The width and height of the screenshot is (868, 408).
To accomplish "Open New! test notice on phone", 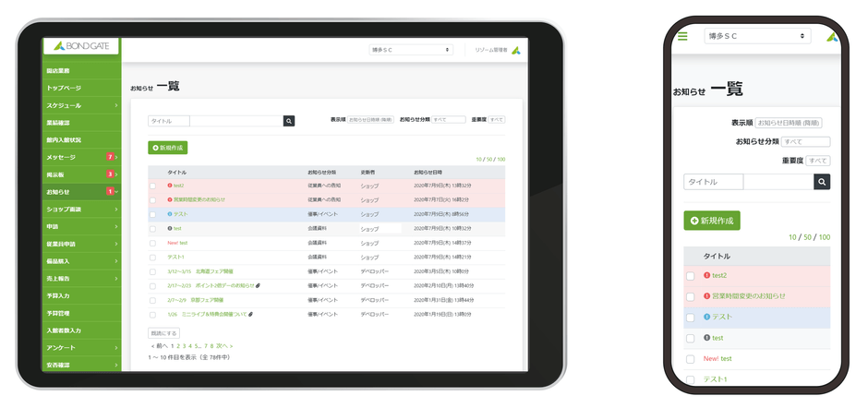I will tap(717, 359).
